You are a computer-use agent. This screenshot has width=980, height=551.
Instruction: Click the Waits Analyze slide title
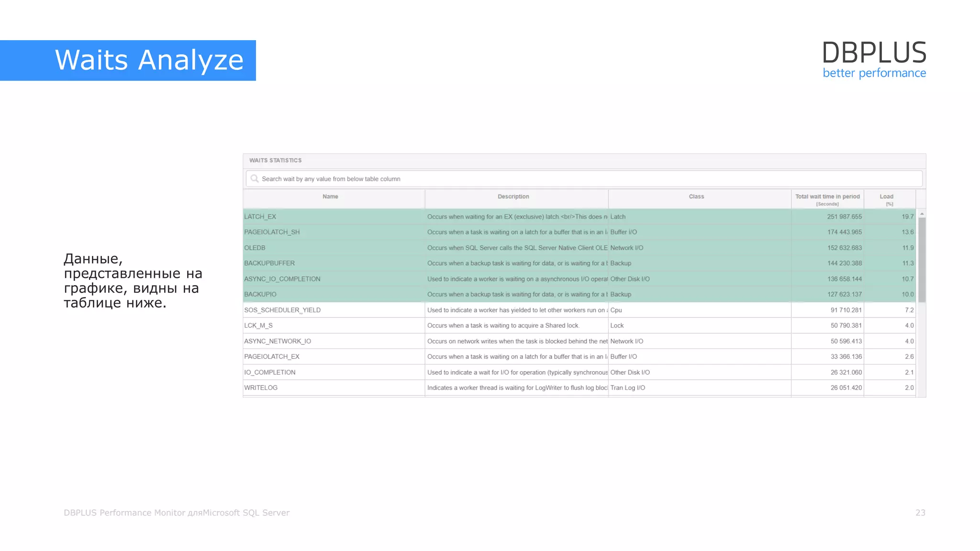click(x=149, y=60)
